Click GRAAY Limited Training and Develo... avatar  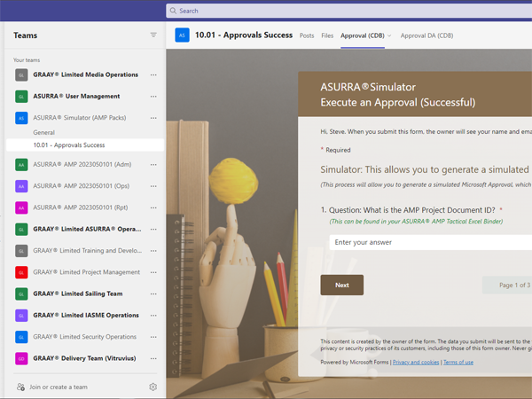[21, 251]
